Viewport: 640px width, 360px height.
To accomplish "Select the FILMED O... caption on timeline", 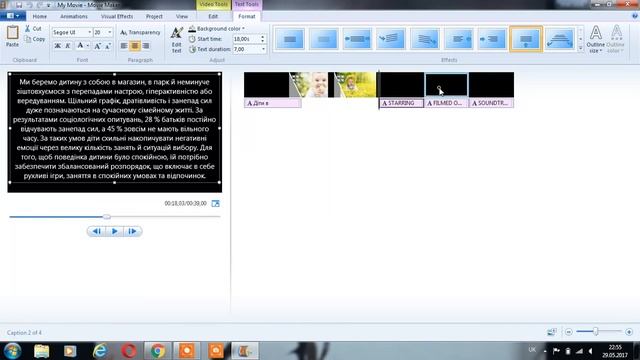I will coord(446,103).
